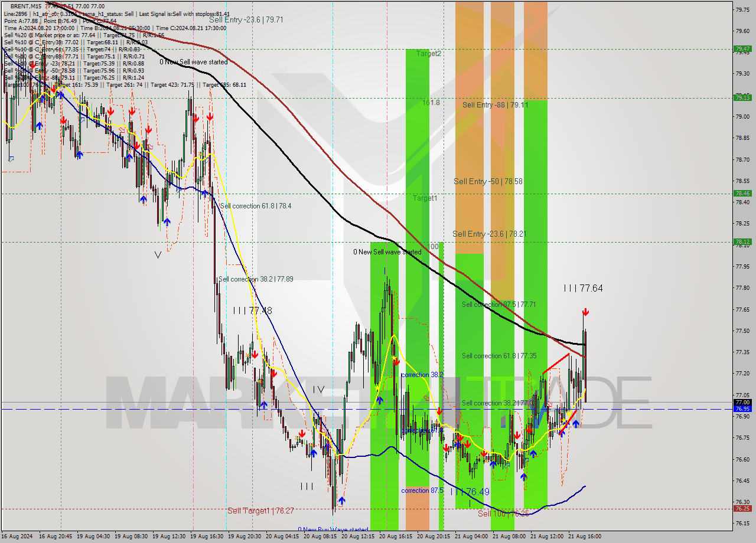Click 76.60 on the price axis

click(x=742, y=459)
